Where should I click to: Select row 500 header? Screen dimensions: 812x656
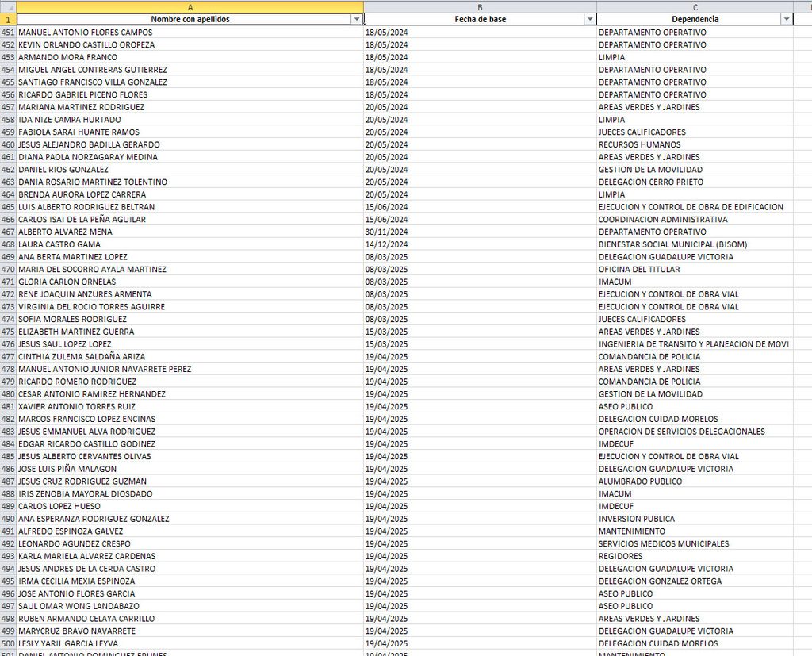tap(8, 643)
